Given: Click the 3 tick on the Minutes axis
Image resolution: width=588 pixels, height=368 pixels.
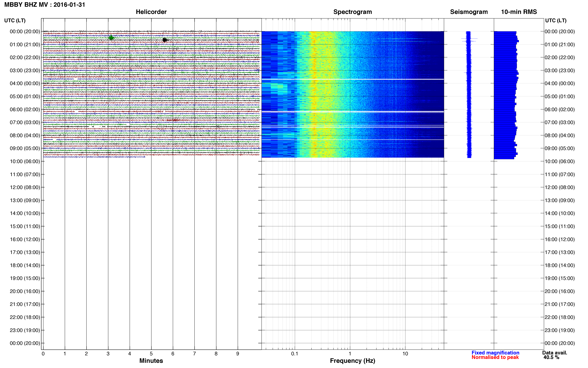Looking at the screenshot, I should tap(108, 354).
